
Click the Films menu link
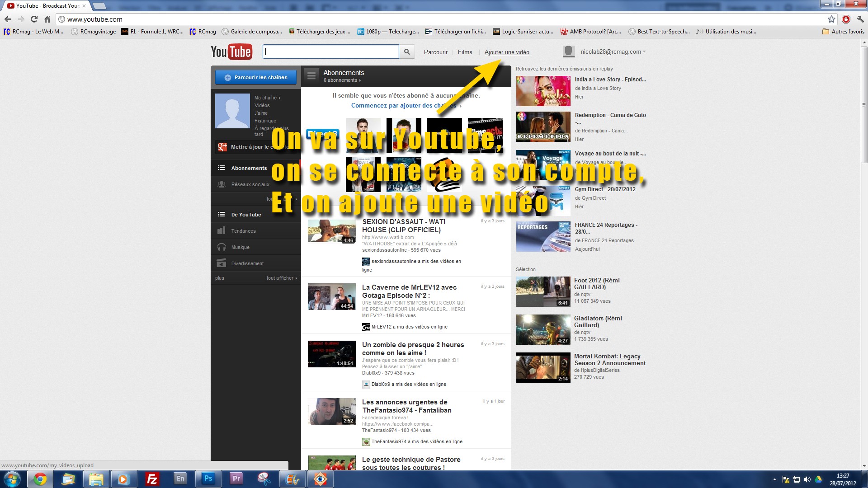coord(465,52)
